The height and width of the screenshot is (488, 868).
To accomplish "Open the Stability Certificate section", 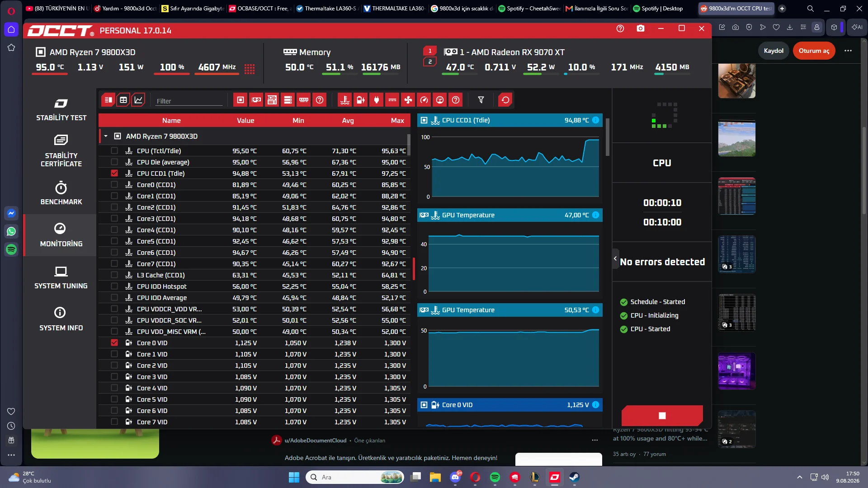I will [x=61, y=151].
